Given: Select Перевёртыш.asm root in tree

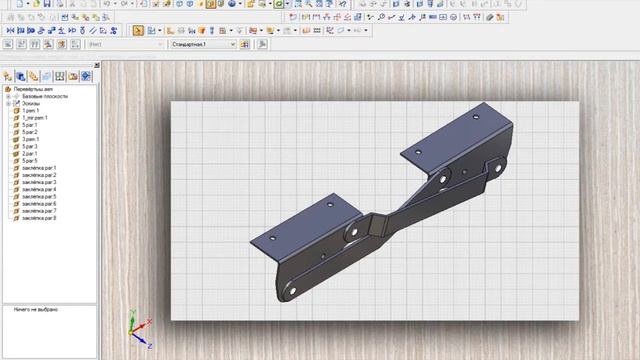Looking at the screenshot, I should (x=33, y=89).
